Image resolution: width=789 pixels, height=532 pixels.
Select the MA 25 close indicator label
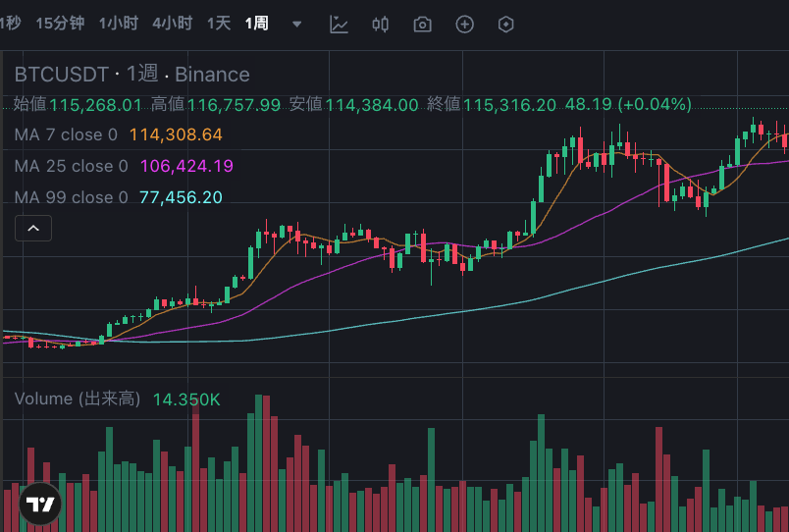pos(71,166)
